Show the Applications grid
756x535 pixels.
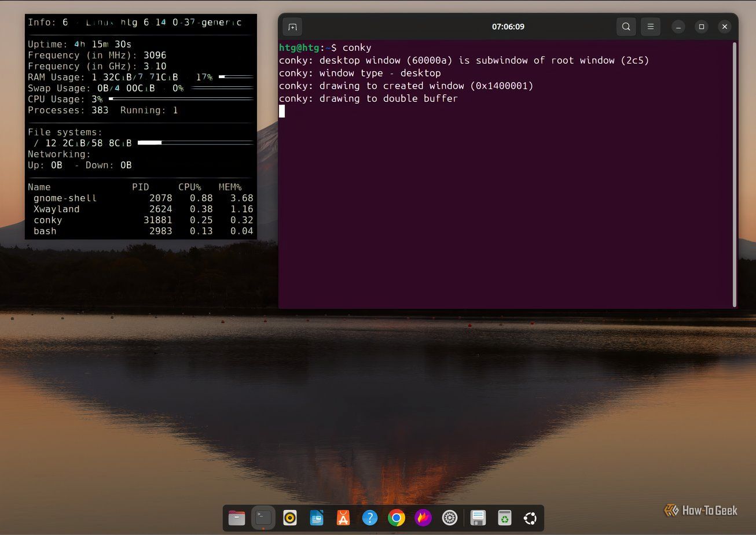coord(530,518)
